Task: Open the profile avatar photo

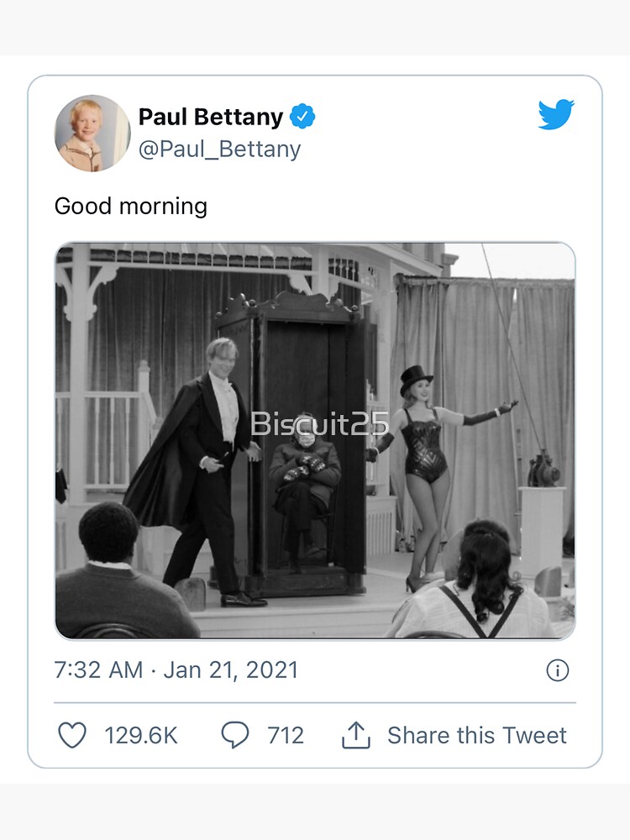Action: pos(92,133)
